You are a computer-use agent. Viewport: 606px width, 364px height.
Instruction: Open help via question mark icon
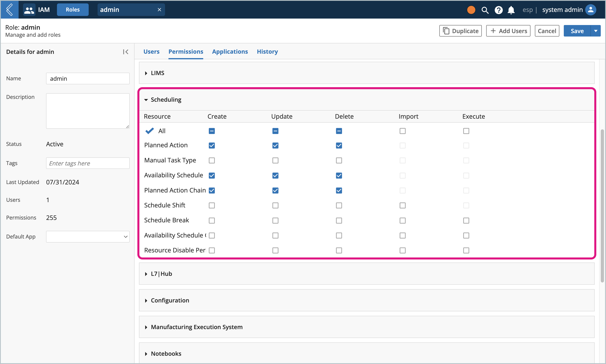[x=499, y=10]
